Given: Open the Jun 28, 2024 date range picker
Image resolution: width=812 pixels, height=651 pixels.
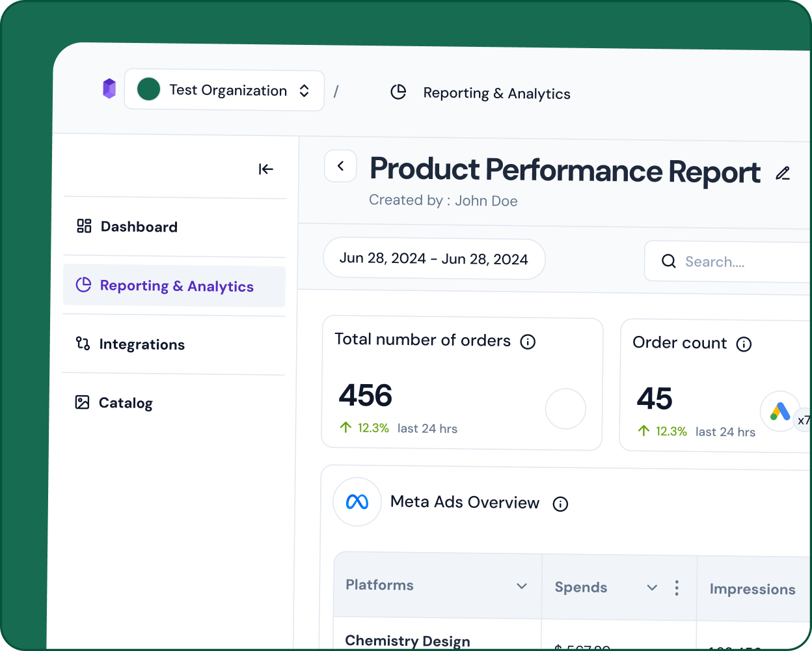Looking at the screenshot, I should [434, 259].
